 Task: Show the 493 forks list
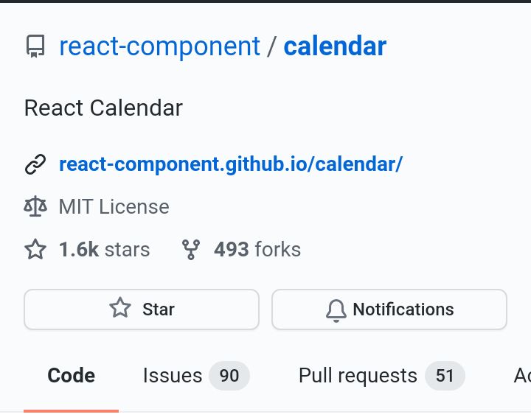(x=257, y=250)
